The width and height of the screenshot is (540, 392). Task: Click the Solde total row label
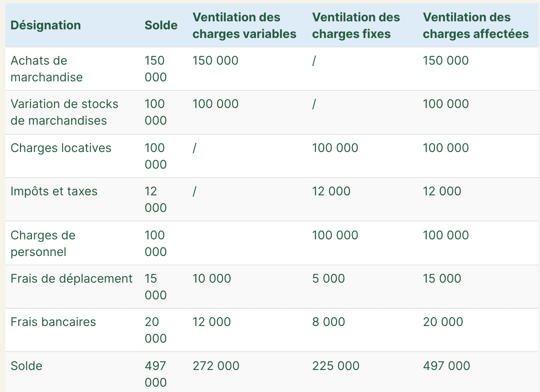click(26, 366)
